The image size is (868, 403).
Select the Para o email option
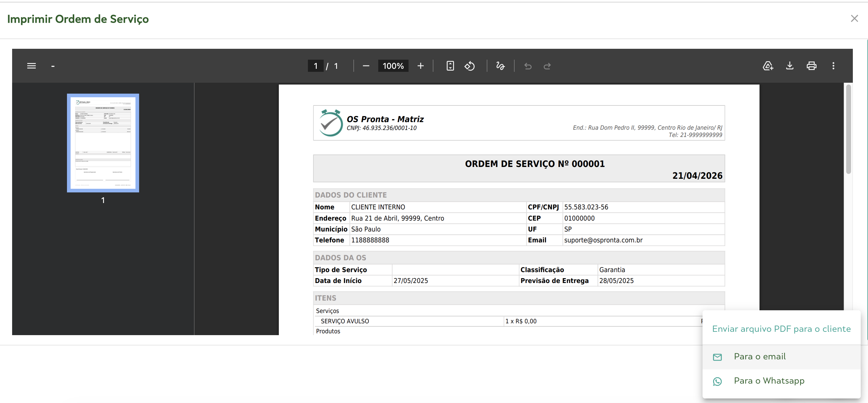click(x=759, y=357)
